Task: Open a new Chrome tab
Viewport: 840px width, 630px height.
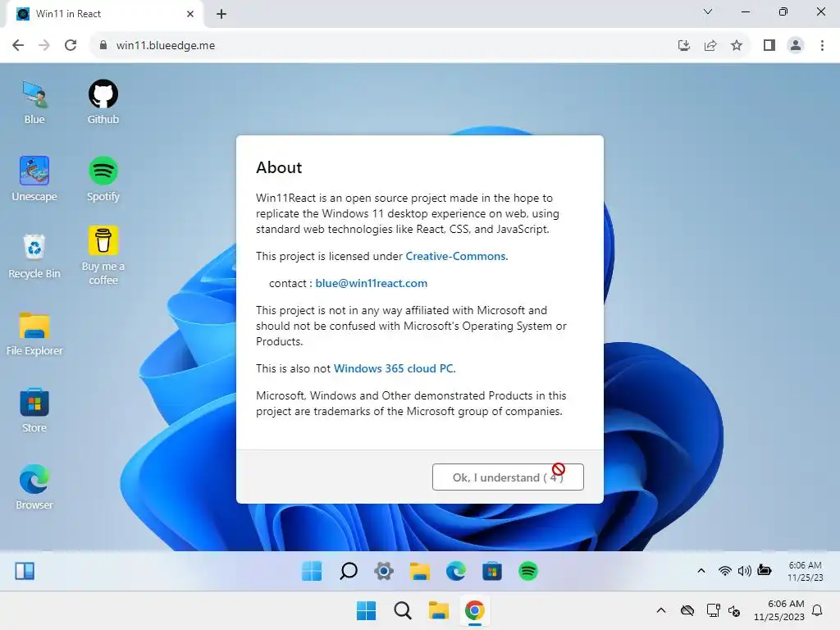Action: click(x=221, y=14)
